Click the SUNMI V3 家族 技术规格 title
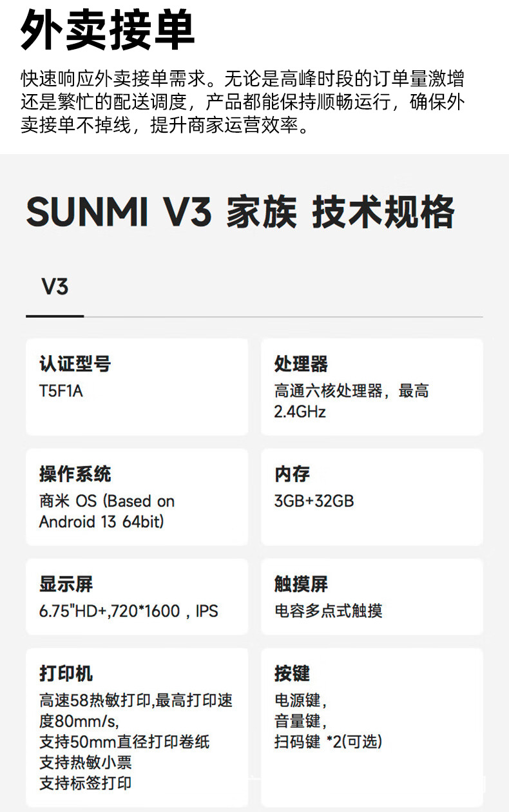 coord(240,212)
